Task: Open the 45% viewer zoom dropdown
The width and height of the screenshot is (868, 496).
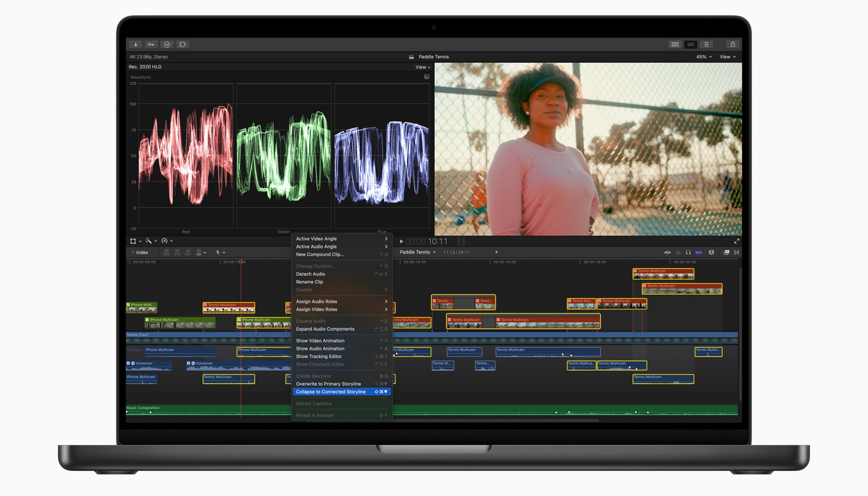Action: point(704,57)
